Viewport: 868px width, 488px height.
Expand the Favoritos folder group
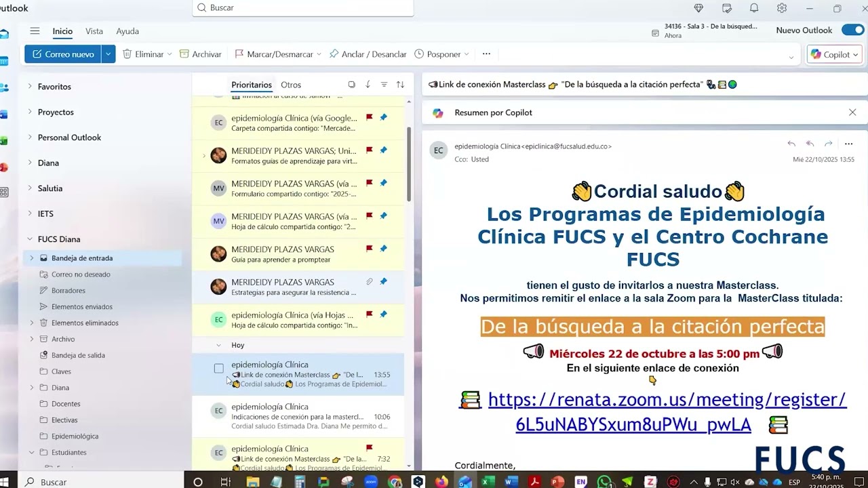tap(30, 86)
